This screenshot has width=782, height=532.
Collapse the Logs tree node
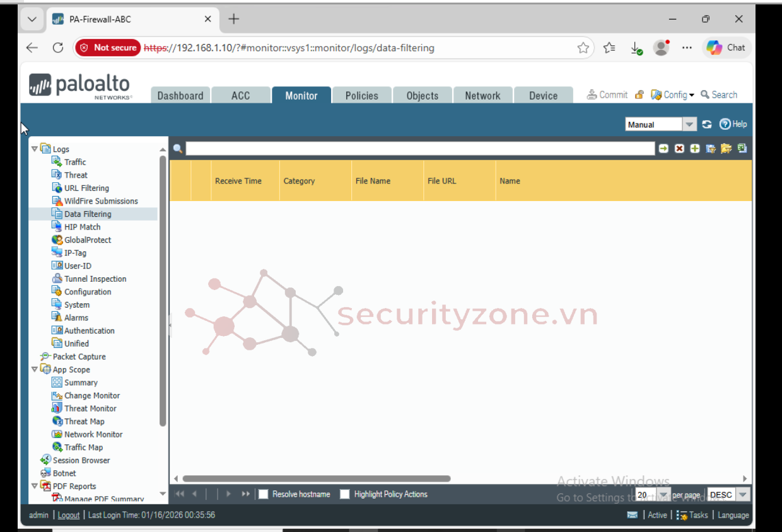(x=35, y=149)
